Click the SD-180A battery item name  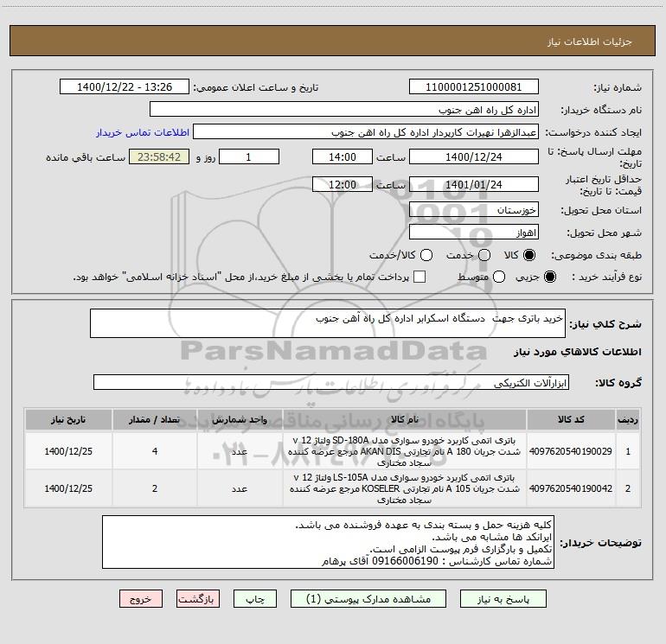click(x=405, y=451)
